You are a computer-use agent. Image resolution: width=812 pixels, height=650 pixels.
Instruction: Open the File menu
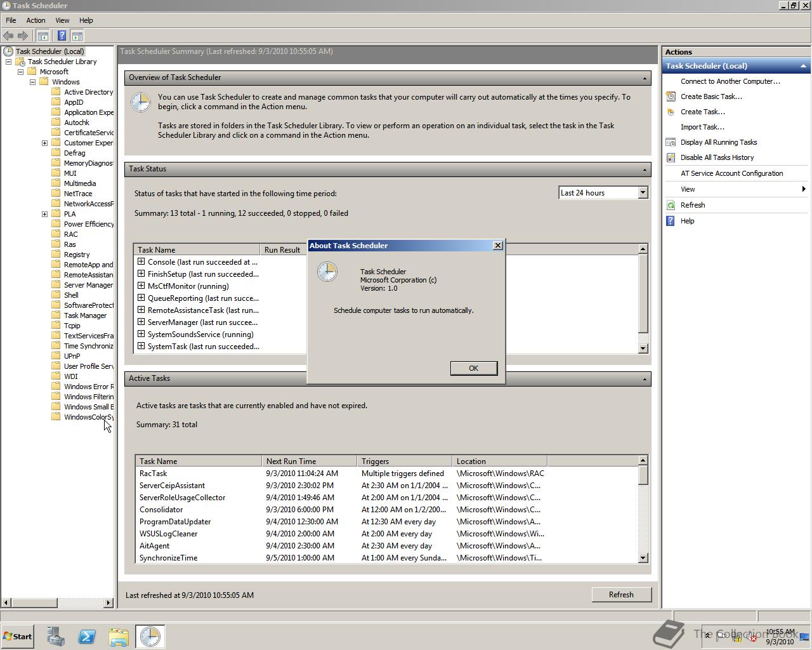tap(11, 20)
